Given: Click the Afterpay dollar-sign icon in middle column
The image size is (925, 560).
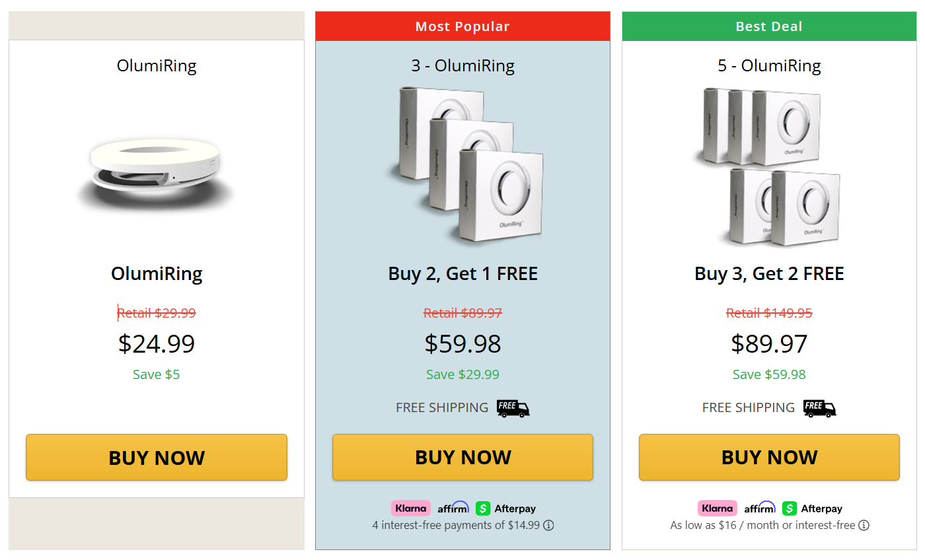Looking at the screenshot, I should tap(482, 508).
